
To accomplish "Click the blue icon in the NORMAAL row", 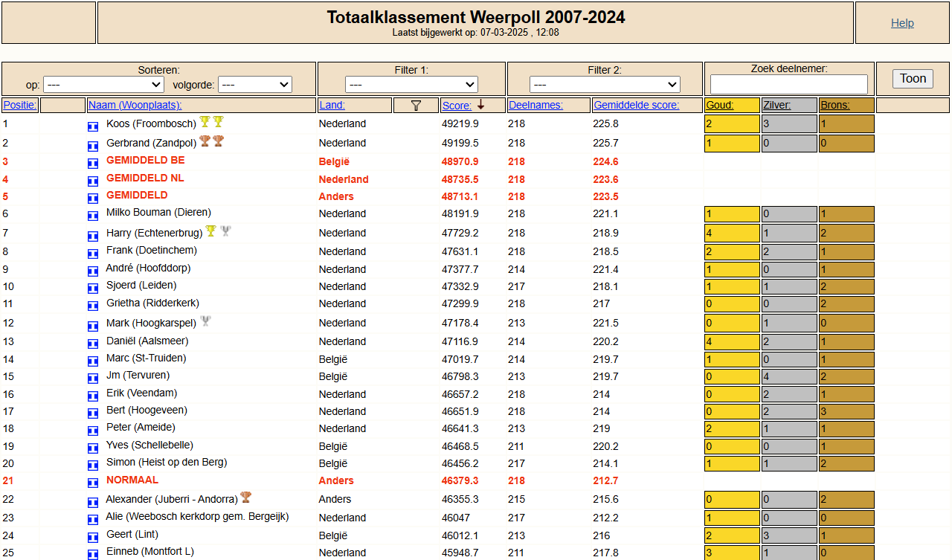I will pyautogui.click(x=93, y=483).
